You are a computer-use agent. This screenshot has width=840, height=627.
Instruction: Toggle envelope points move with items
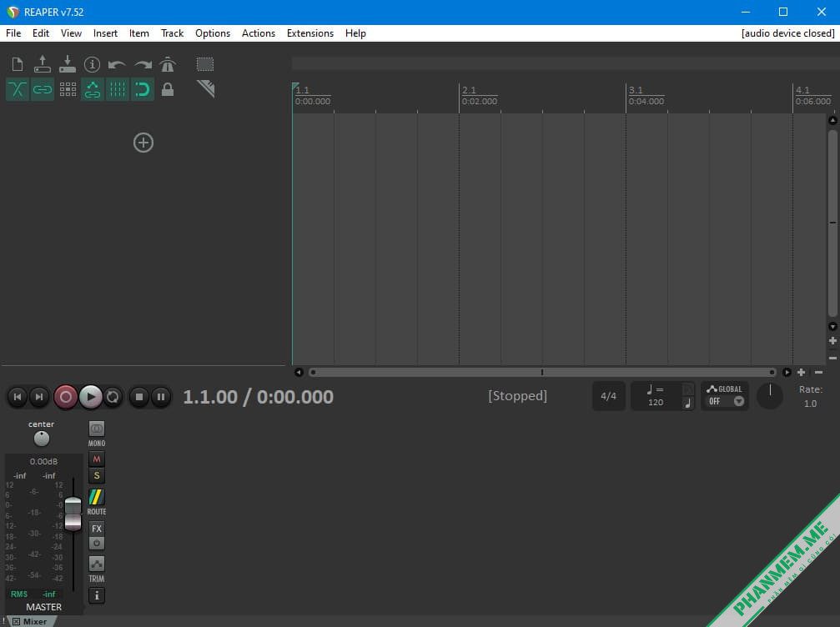click(92, 89)
